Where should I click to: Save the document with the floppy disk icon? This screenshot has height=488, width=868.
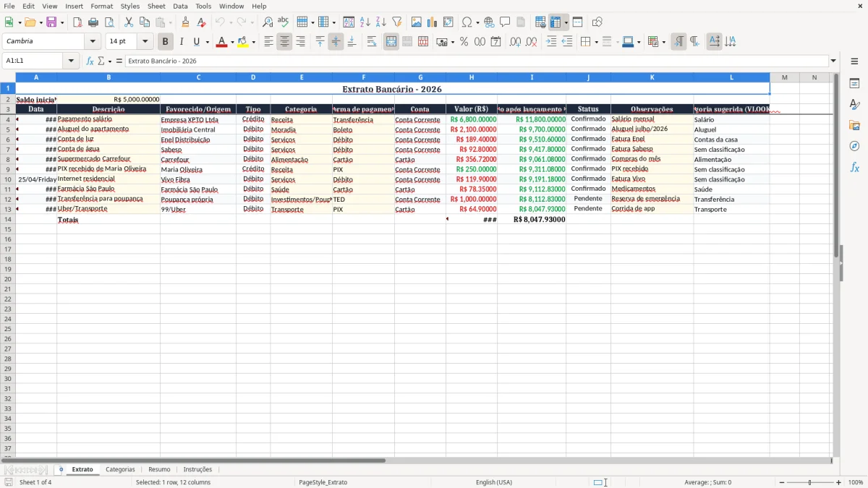[51, 22]
